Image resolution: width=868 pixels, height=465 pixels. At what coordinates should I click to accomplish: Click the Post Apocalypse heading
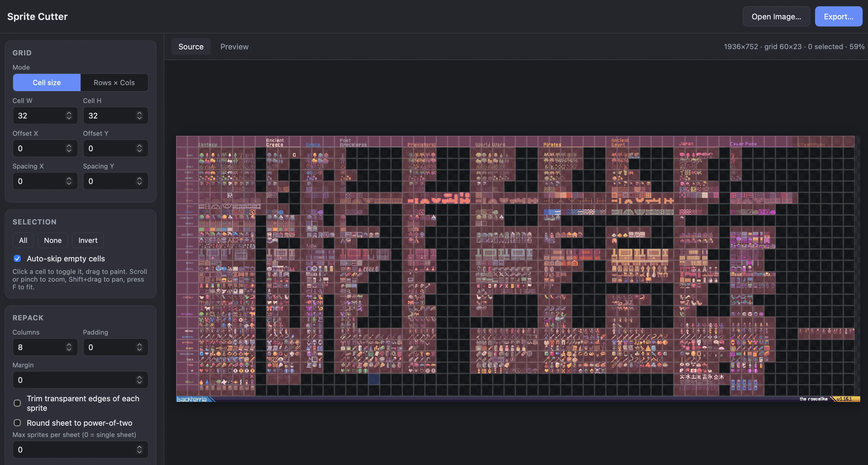353,142
